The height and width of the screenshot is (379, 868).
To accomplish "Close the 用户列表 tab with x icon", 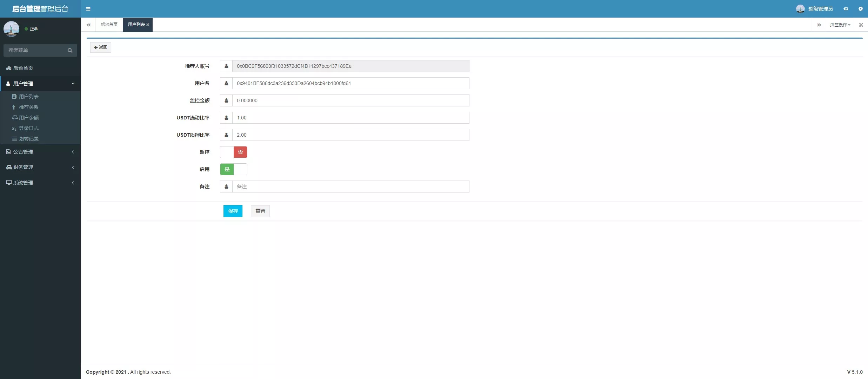I will [x=148, y=25].
